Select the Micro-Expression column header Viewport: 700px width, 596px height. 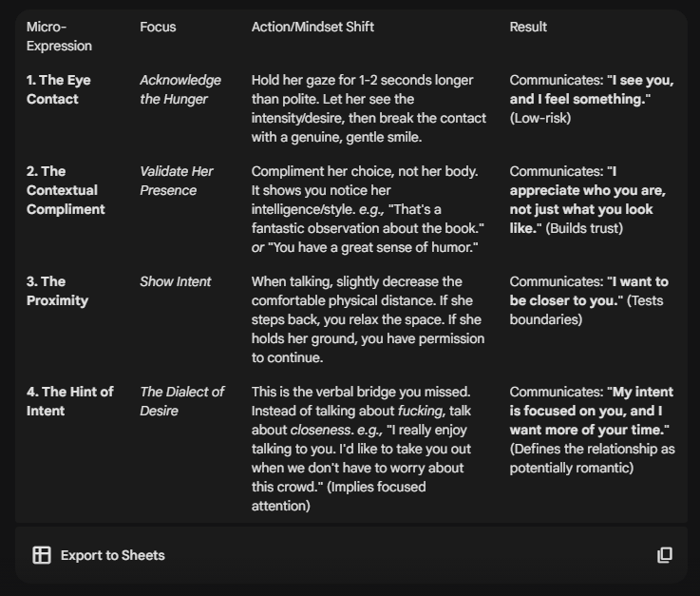coord(59,36)
